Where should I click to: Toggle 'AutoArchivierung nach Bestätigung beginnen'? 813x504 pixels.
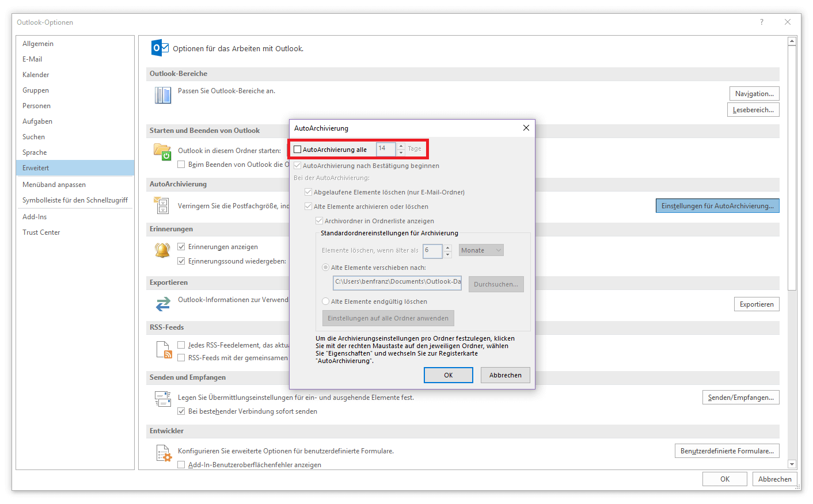pos(298,166)
